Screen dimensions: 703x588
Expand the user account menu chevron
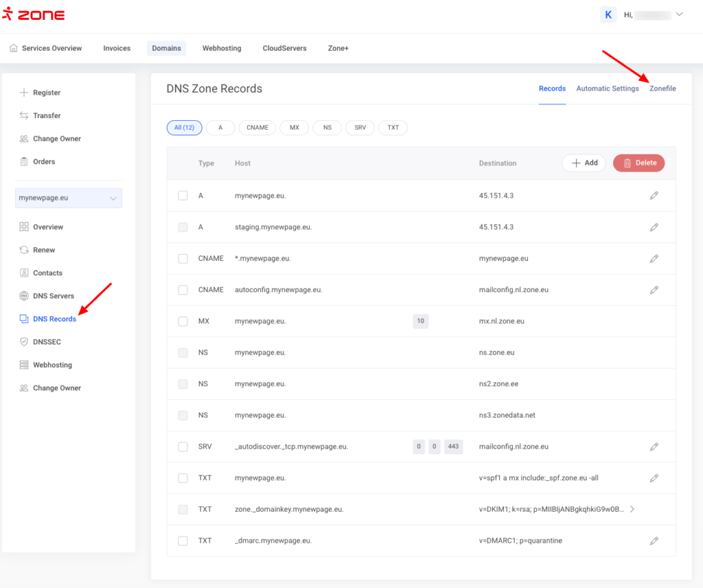[x=680, y=14]
